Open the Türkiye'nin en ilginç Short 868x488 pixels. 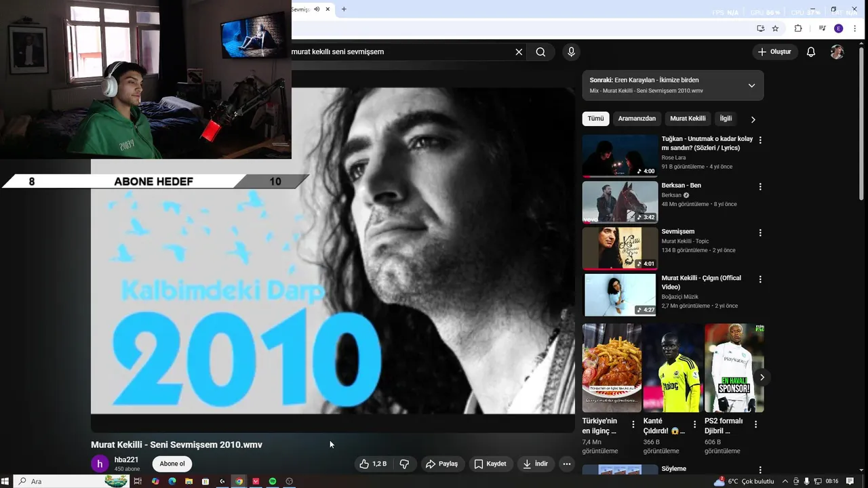[x=611, y=368]
